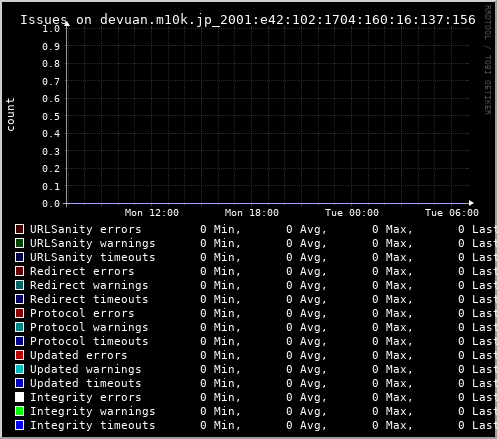Click the Integrity timeouts blue swatch
Screen dimensions: 497x439
pos(20,425)
